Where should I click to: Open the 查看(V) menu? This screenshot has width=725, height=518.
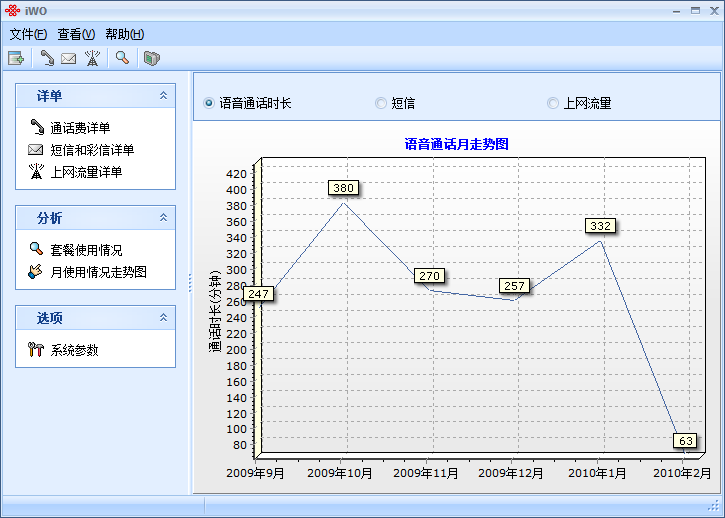click(76, 34)
